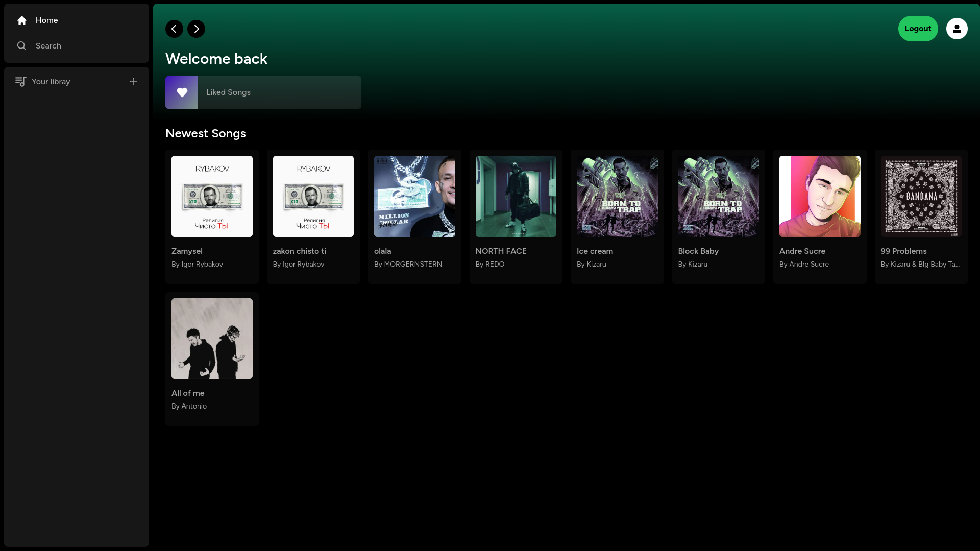This screenshot has width=980, height=551.
Task: Open the user profile avatar button
Action: 957,29
